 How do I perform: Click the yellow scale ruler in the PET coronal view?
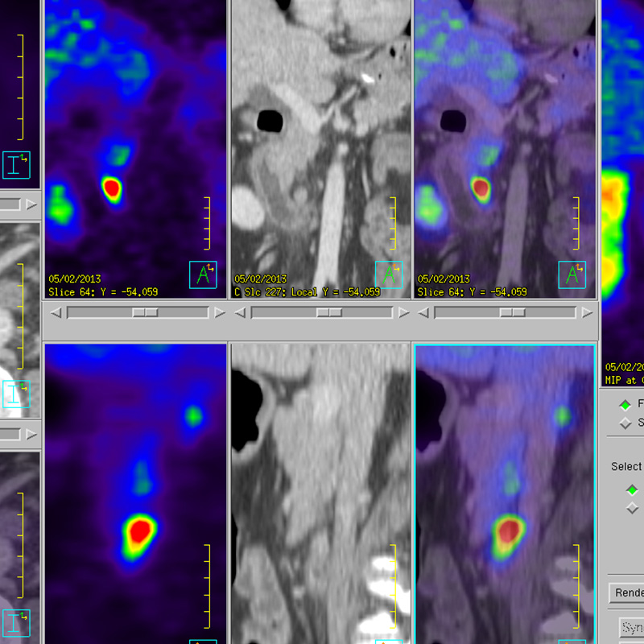point(207,224)
